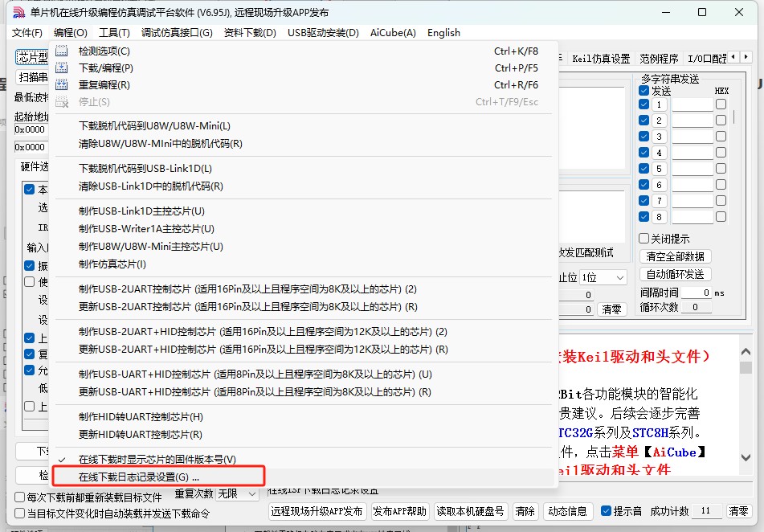This screenshot has width=764, height=532.
Task: Open the 调试仿真接口(G) menu
Action: point(177,33)
